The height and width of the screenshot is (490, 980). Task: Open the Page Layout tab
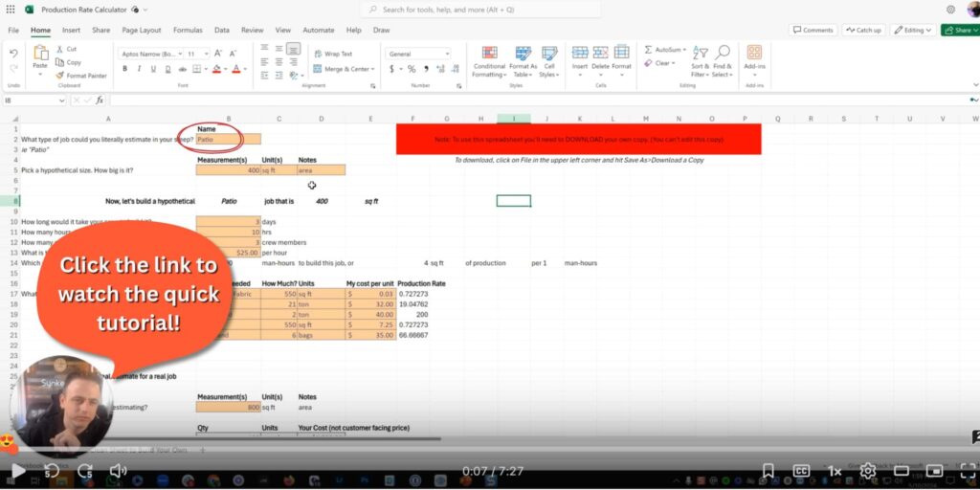coord(142,30)
